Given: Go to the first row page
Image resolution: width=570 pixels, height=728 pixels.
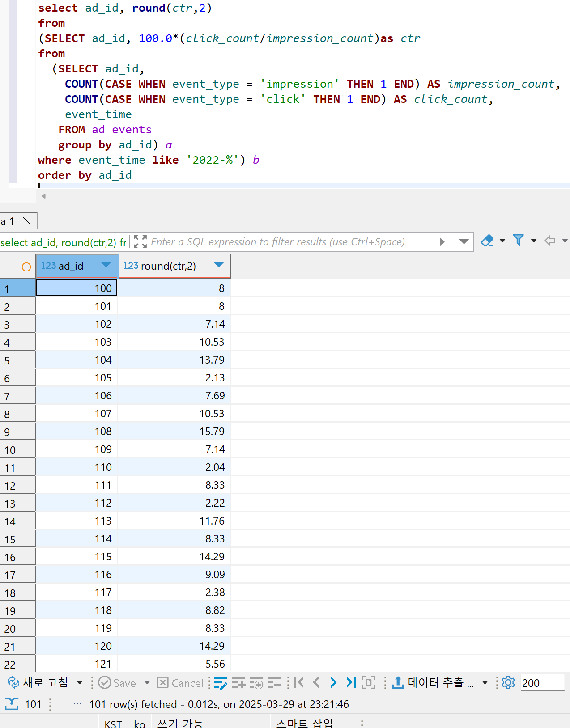Looking at the screenshot, I should [299, 682].
